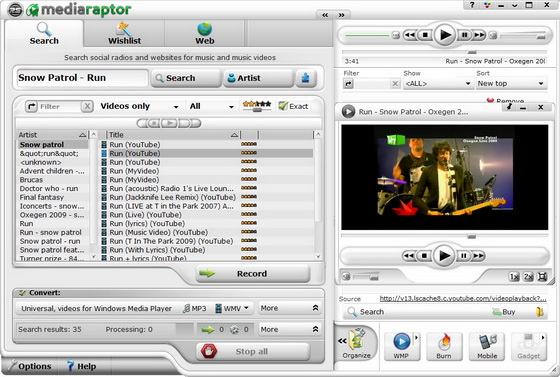Click 2x video size icon
Screen dimensions: 560x377
point(528,277)
